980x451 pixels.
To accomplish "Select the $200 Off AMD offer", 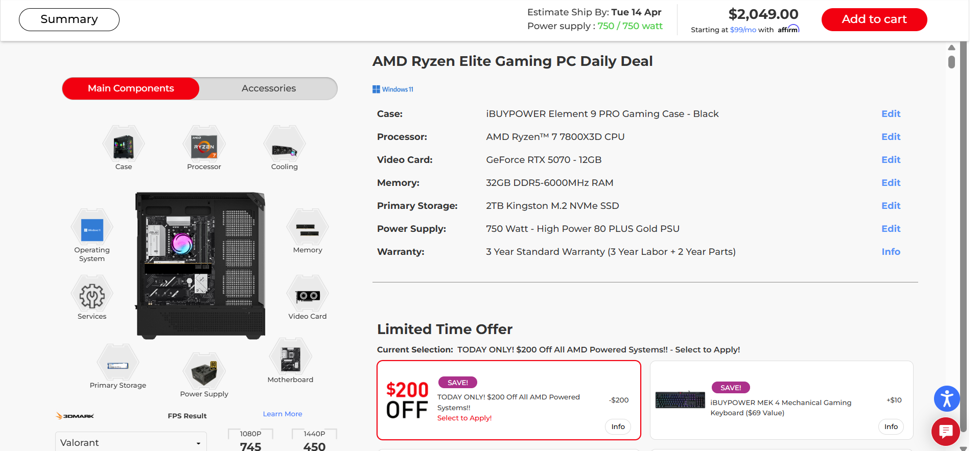I will 508,400.
